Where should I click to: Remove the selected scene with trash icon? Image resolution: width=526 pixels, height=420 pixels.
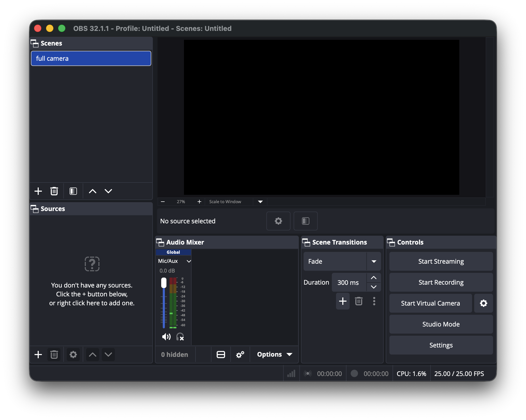(54, 191)
